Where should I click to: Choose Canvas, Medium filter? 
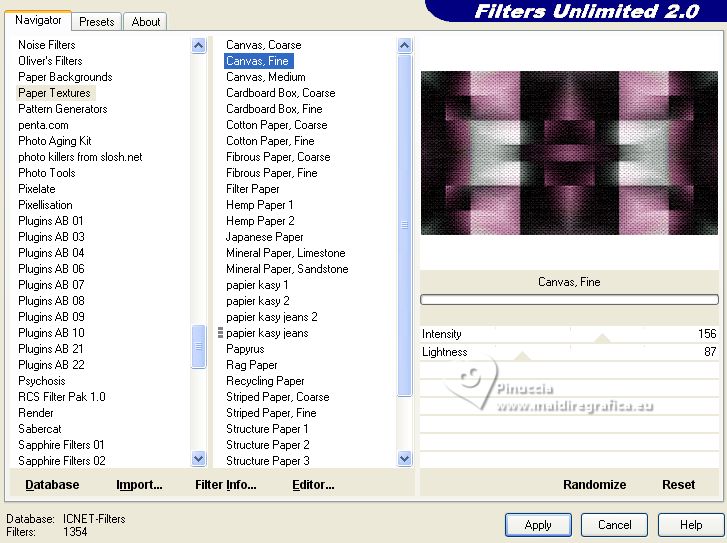(x=266, y=77)
